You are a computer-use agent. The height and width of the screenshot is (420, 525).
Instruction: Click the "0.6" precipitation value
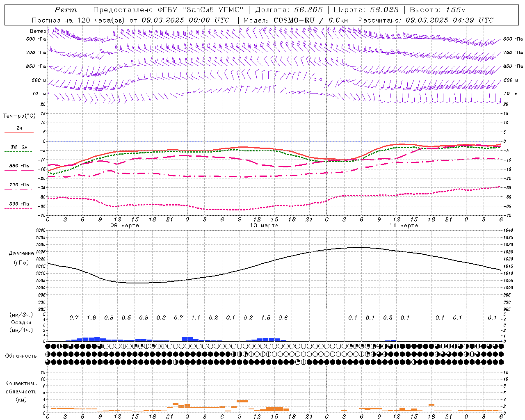[x=283, y=317]
